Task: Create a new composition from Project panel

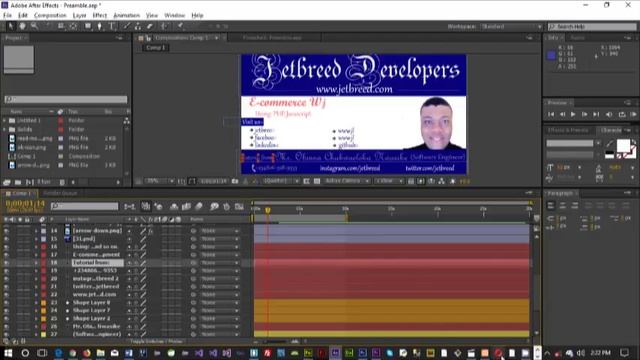Action: (29, 182)
